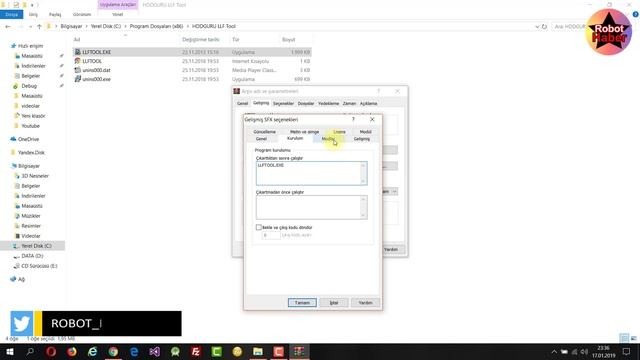Screen dimensions: 640x360
Task: Open Opera from the taskbar
Action: [x=51, y=351]
